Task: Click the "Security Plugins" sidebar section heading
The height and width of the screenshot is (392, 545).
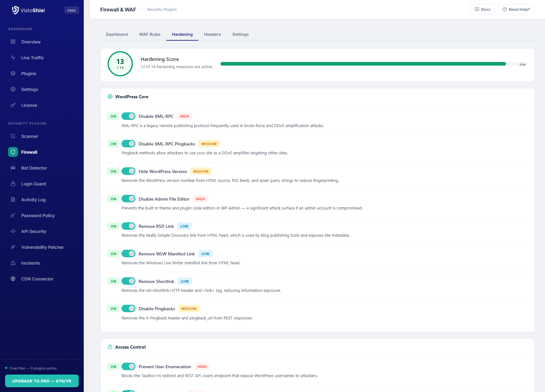Action: tap(27, 123)
